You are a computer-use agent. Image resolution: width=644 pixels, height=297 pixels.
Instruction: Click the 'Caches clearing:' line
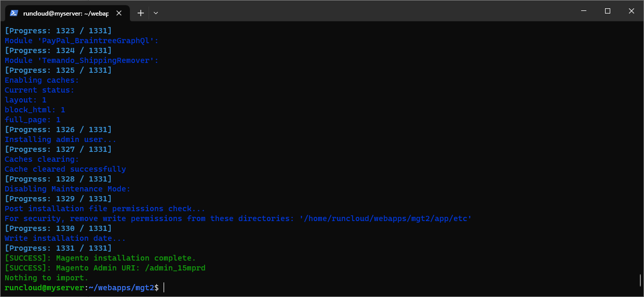click(42, 159)
